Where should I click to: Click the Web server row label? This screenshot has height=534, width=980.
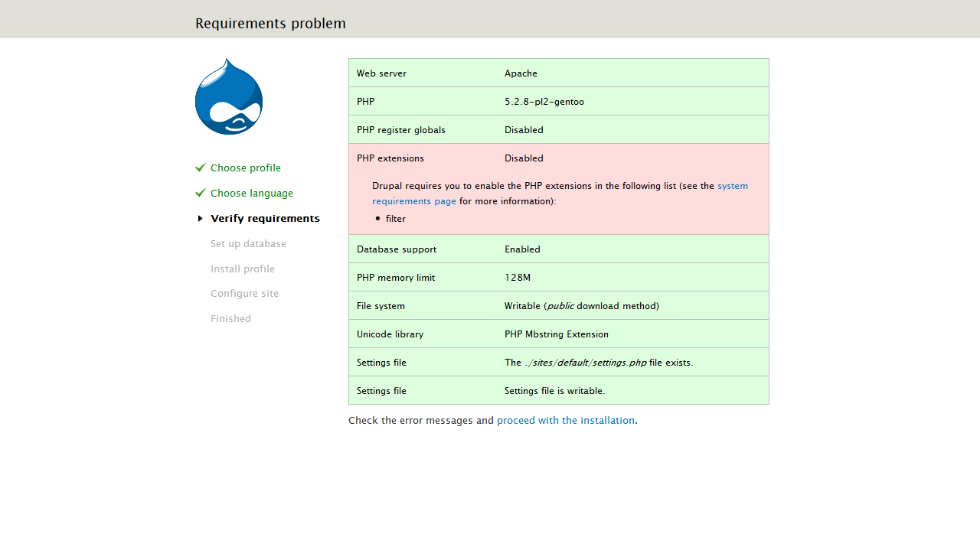pyautogui.click(x=381, y=73)
